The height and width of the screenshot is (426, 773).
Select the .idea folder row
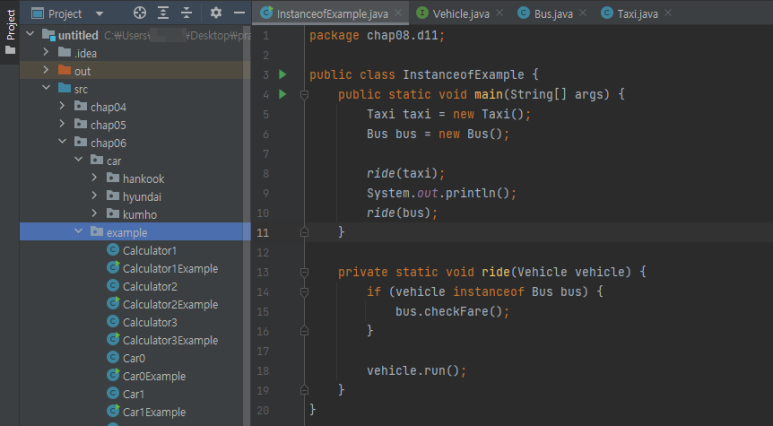[x=135, y=53]
